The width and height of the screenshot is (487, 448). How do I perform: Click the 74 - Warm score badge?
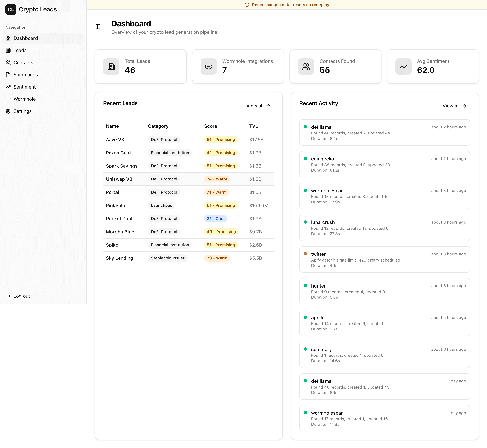pyautogui.click(x=217, y=179)
